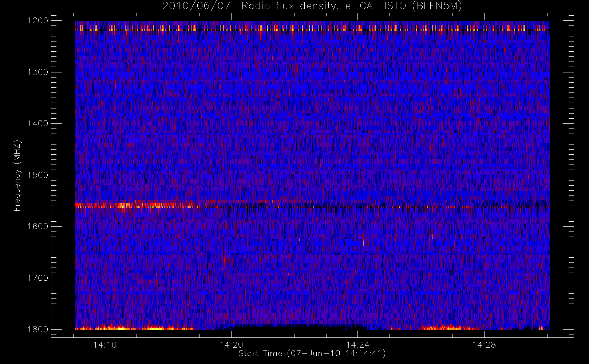Click the 1300 frequency tick label
Screen dimensions: 589x364
38,72
